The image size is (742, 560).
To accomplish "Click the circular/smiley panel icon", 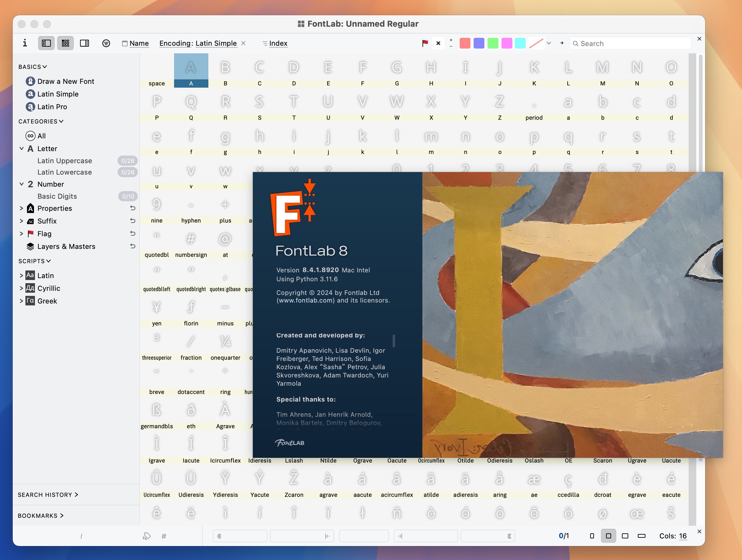I will click(106, 43).
